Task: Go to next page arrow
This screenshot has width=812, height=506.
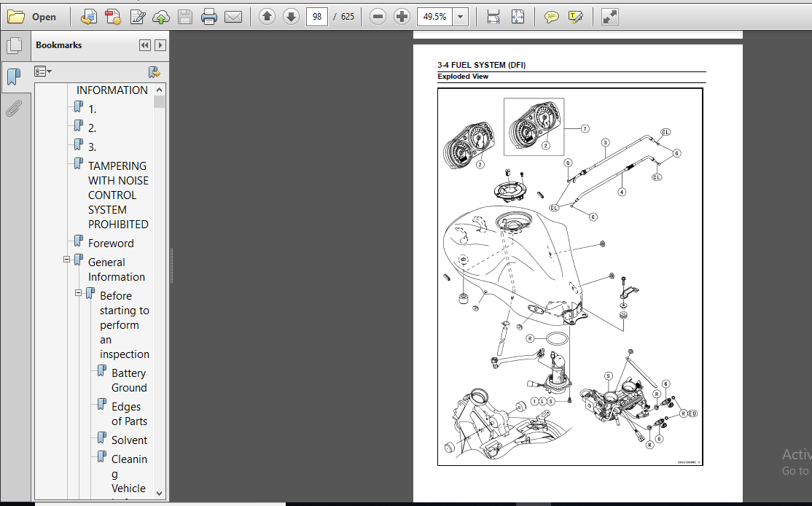Action: pos(291,17)
